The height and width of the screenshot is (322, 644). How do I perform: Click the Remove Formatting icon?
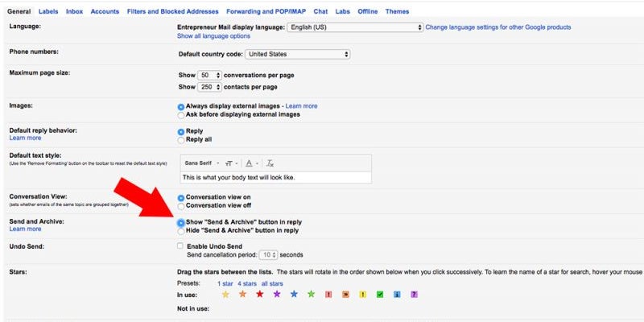(270, 163)
